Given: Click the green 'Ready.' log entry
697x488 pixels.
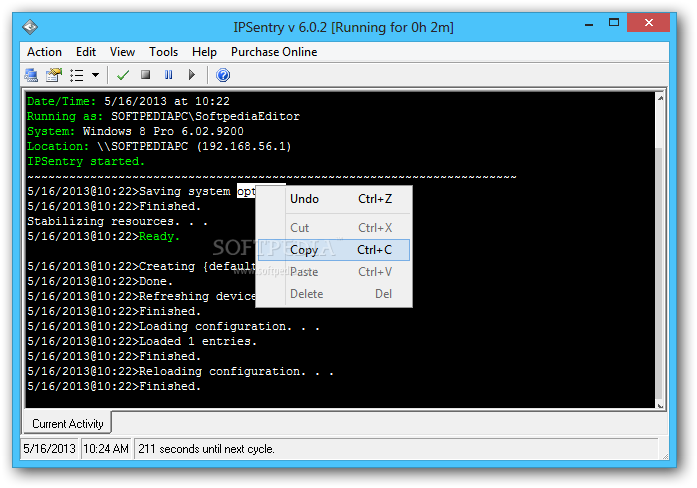Looking at the screenshot, I should (x=159, y=236).
